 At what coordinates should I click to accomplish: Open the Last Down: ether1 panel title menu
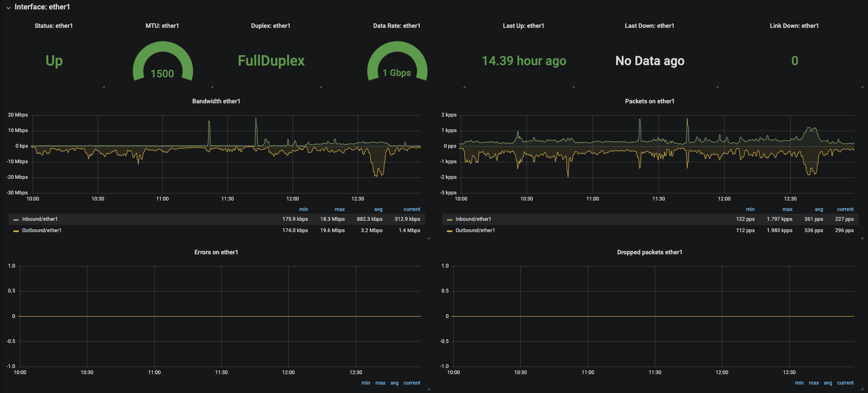(650, 26)
